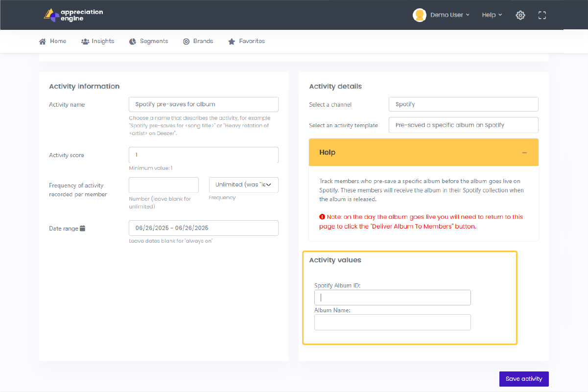Click the 'Activity information' heading
Screen dimensions: 588x392
84,86
